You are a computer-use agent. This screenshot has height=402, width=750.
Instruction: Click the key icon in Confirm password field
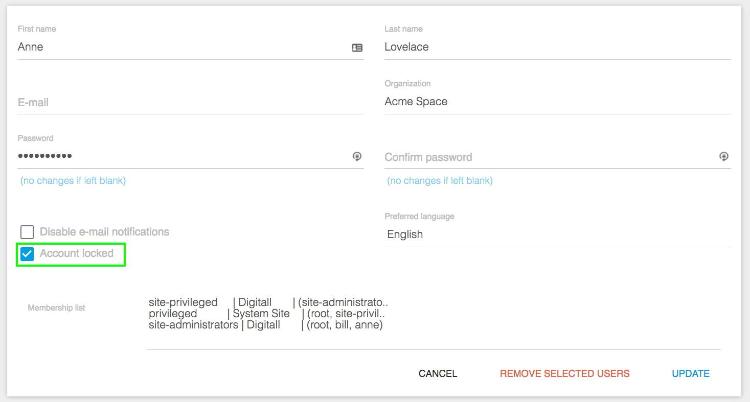tap(724, 156)
